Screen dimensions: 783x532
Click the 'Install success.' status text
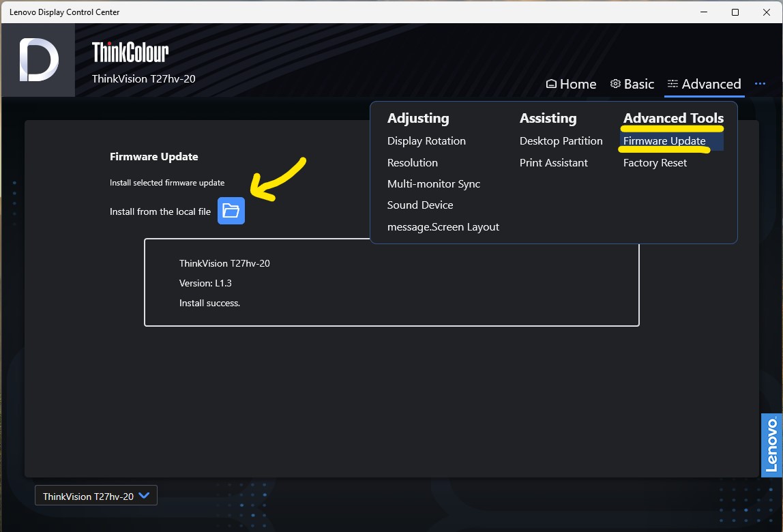pyautogui.click(x=210, y=304)
